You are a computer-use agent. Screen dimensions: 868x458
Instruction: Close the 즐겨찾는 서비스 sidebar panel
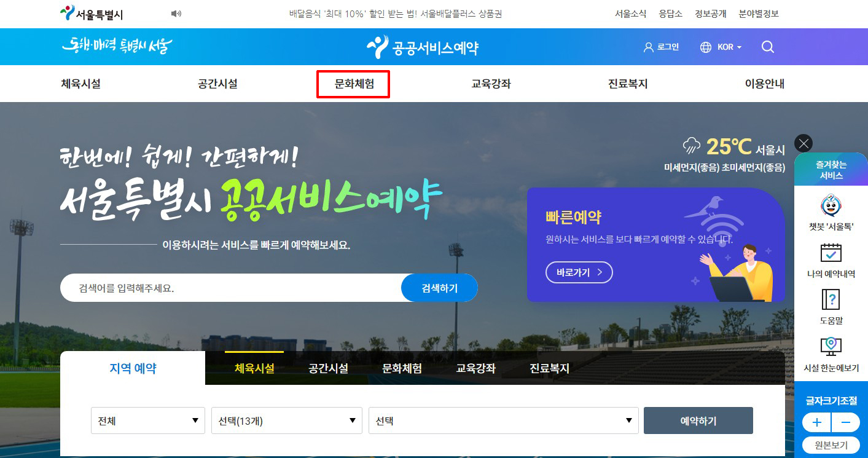[803, 143]
